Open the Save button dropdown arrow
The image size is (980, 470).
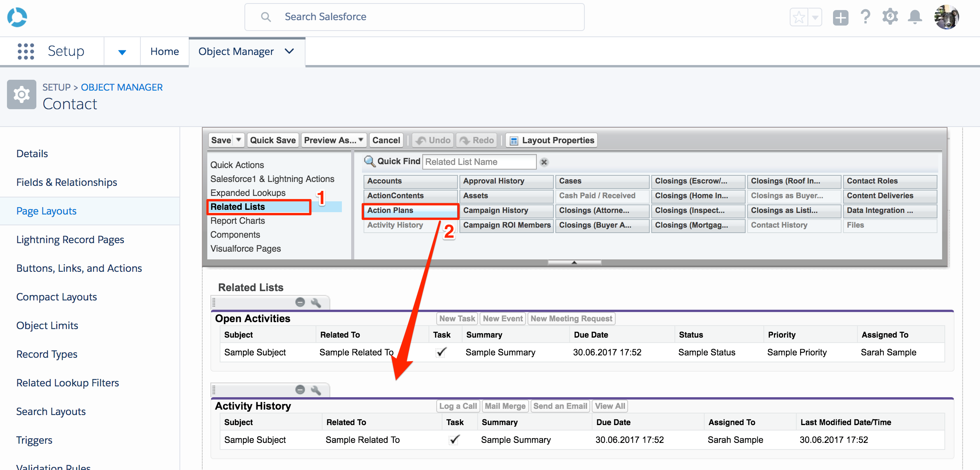[239, 140]
